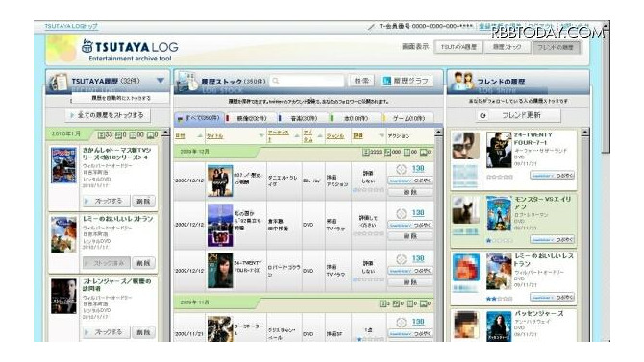Click the pencil icon beside T-会員番号
The width and height of the screenshot is (644, 362).
tap(371, 27)
